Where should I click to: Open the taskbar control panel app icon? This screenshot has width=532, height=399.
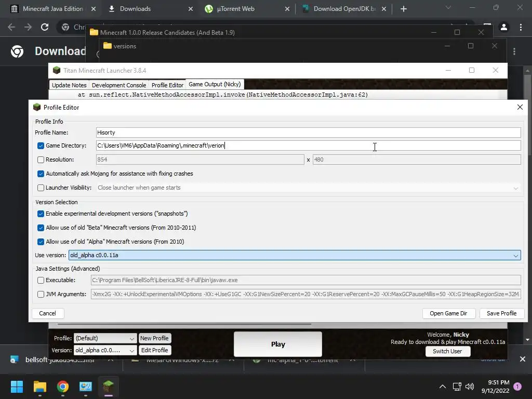tap(86, 387)
